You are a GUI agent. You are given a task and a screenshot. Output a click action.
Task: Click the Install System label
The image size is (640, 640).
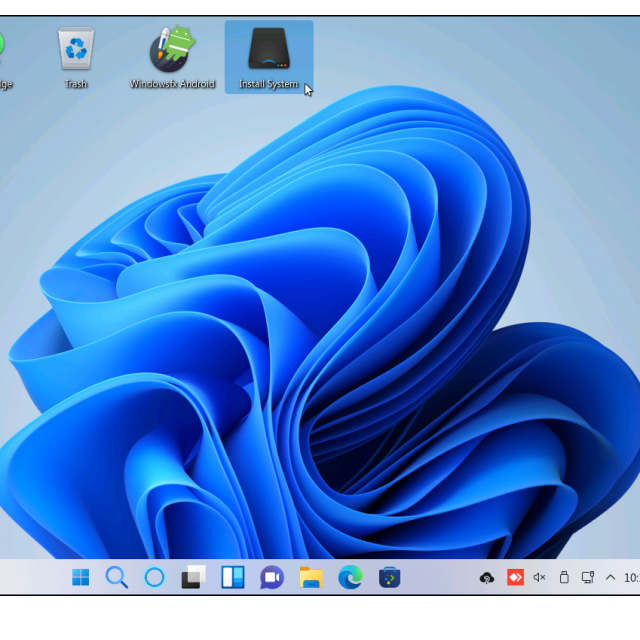click(269, 84)
